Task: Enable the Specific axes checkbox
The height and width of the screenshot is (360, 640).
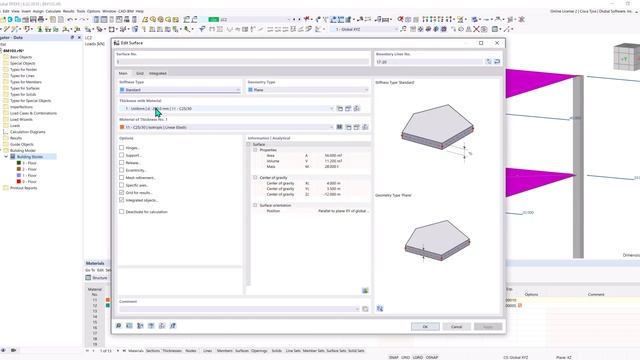Action: click(122, 185)
